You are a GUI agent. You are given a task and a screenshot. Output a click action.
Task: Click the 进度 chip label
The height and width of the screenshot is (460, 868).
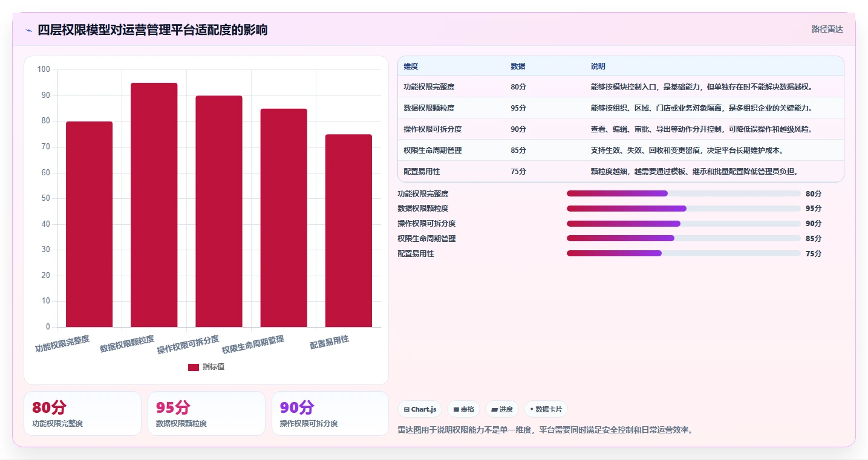(506, 409)
